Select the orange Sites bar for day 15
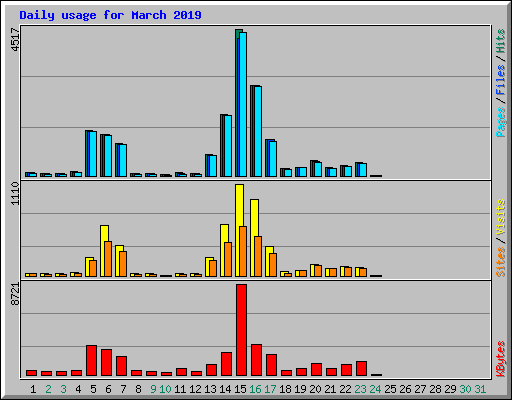The width and height of the screenshot is (512, 400). point(243,252)
